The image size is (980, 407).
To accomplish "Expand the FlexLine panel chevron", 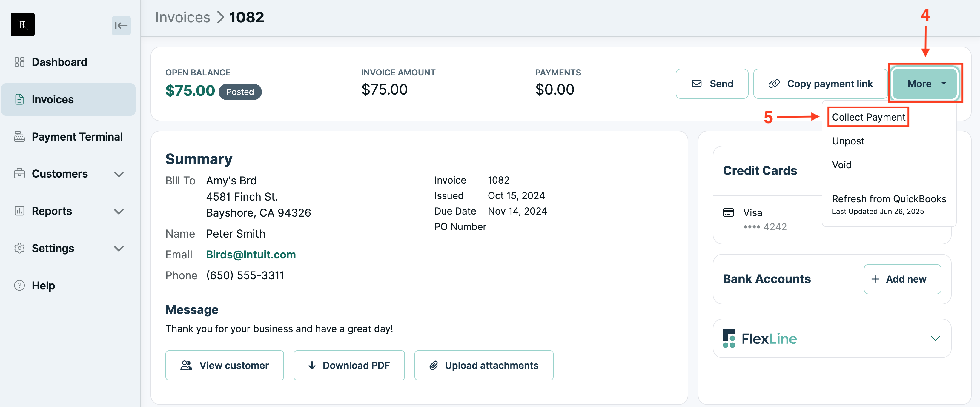I will 935,338.
